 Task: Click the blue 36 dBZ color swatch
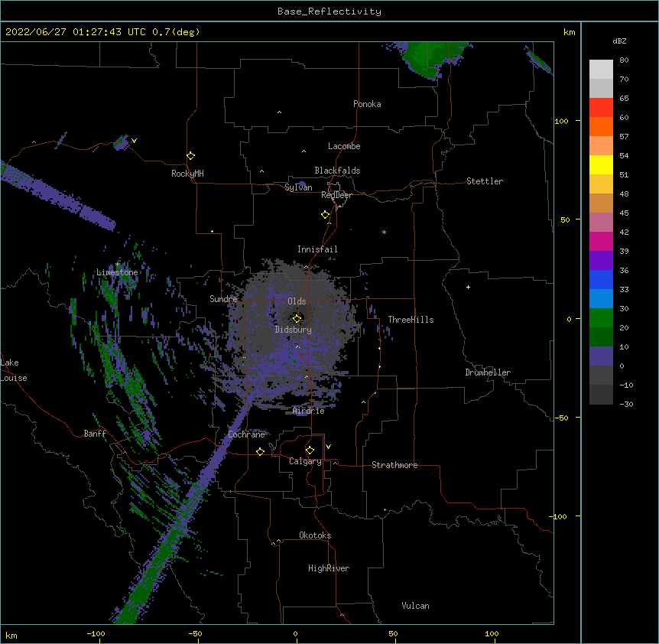coord(601,279)
